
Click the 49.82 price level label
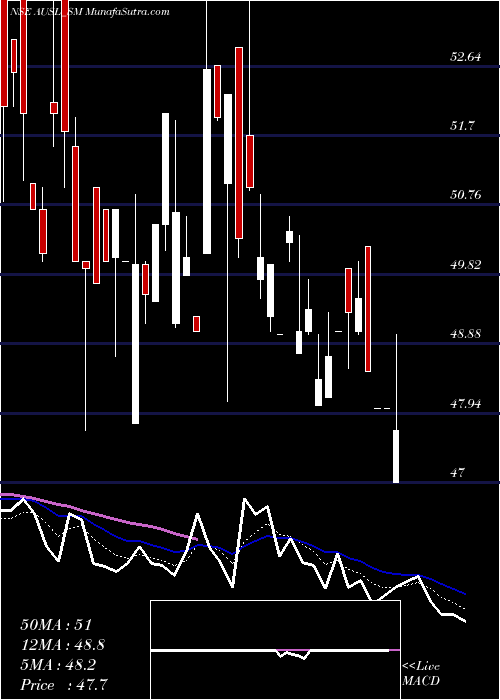(465, 265)
